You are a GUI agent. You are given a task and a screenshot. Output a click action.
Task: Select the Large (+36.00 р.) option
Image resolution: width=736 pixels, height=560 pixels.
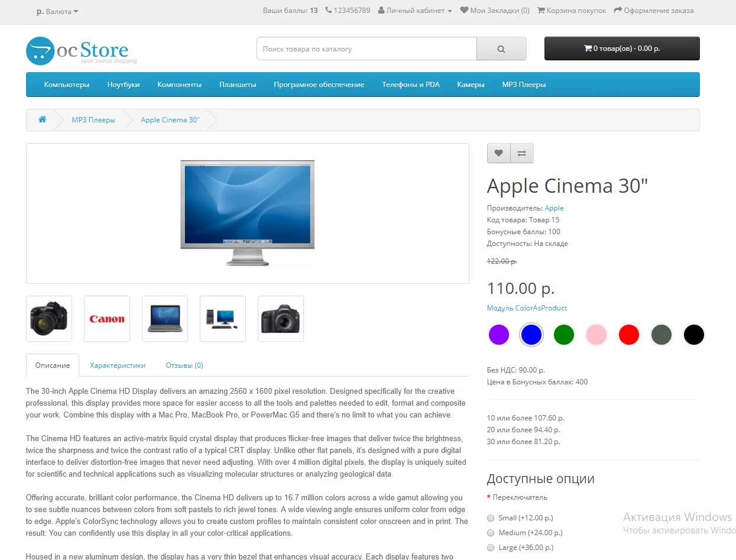(x=491, y=548)
